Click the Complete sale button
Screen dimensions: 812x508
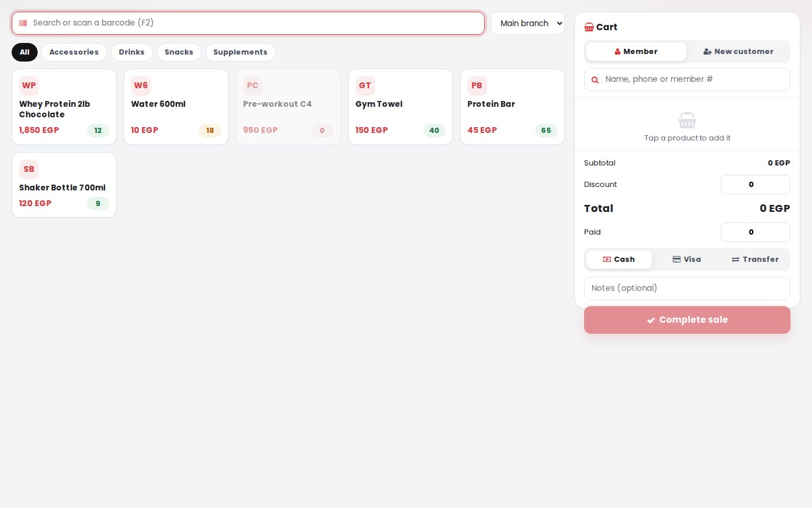point(687,320)
